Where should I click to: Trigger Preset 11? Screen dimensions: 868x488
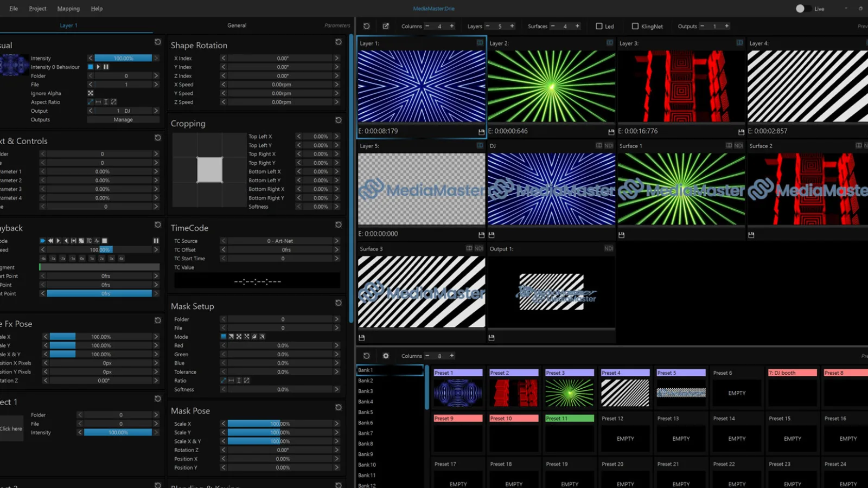[x=570, y=434]
